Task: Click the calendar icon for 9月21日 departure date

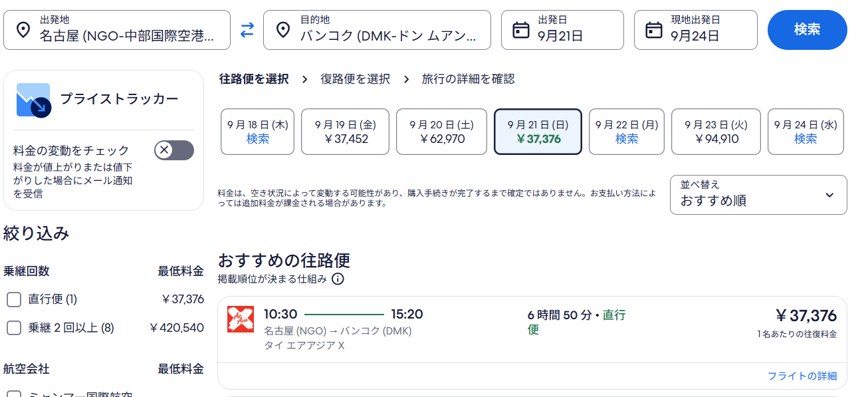Action: (x=521, y=30)
